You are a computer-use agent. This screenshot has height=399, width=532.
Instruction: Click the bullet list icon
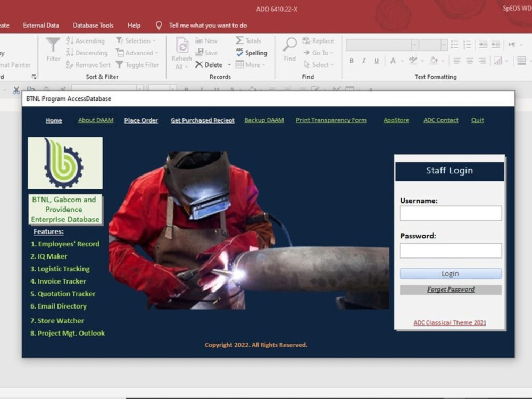coord(454,45)
